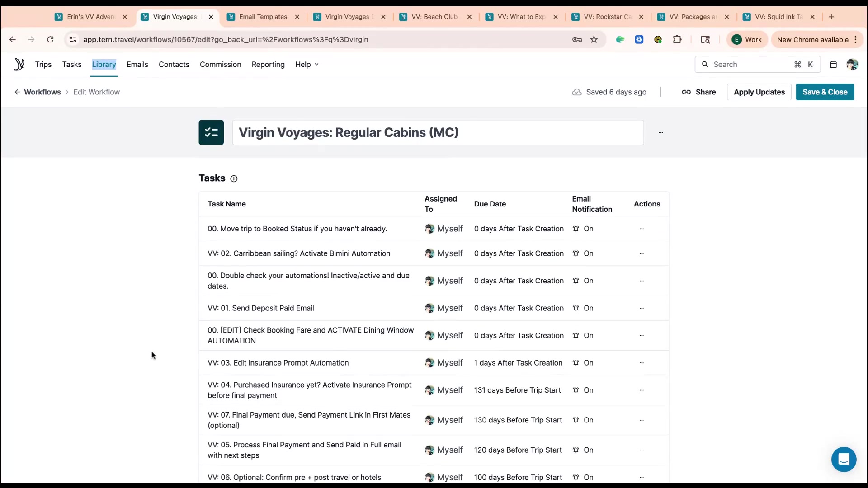Open the Commission navigation item
The width and height of the screenshot is (868, 488).
coord(221,65)
